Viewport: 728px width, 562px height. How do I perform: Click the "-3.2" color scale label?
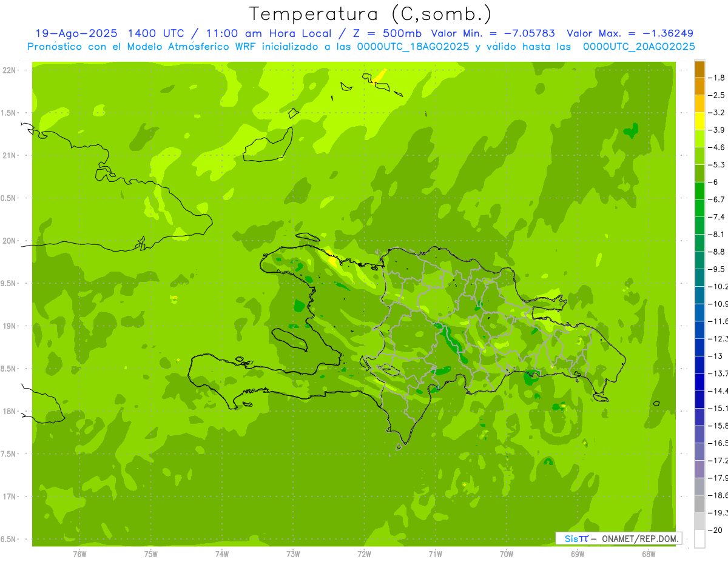pos(716,113)
